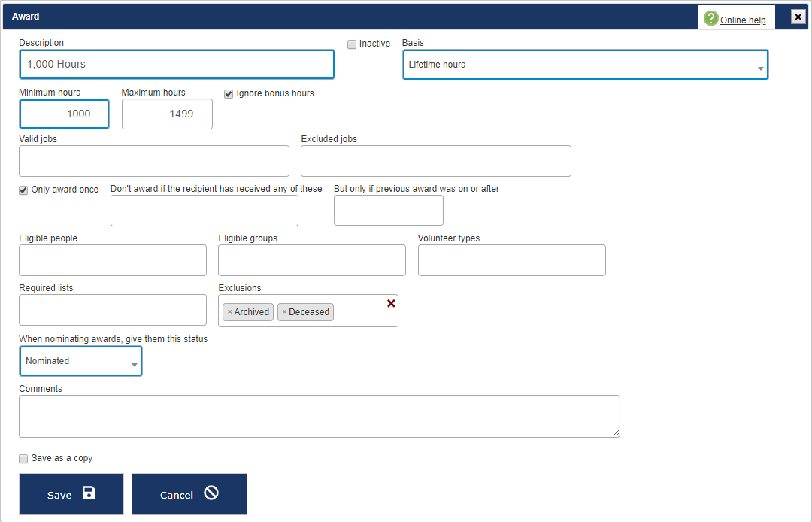Select the Minimum hours field

pos(64,114)
